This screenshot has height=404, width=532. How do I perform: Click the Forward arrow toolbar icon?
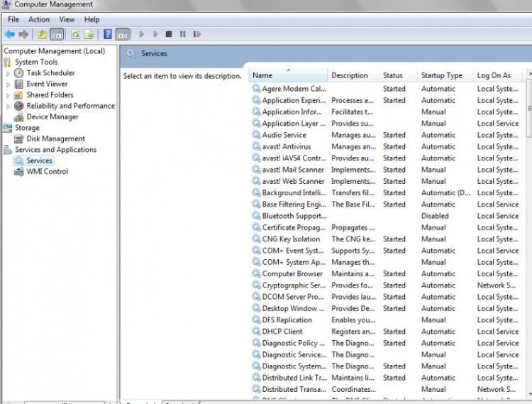point(23,34)
